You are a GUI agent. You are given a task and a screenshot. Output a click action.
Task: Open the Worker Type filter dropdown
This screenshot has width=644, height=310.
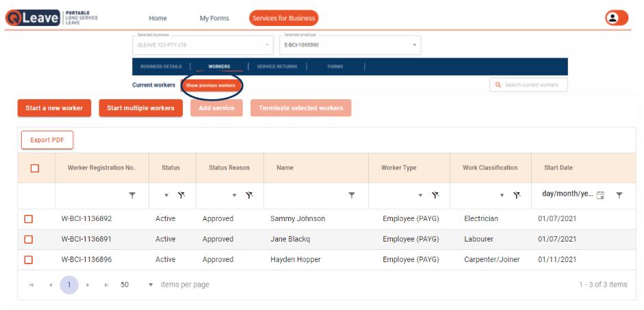(420, 196)
